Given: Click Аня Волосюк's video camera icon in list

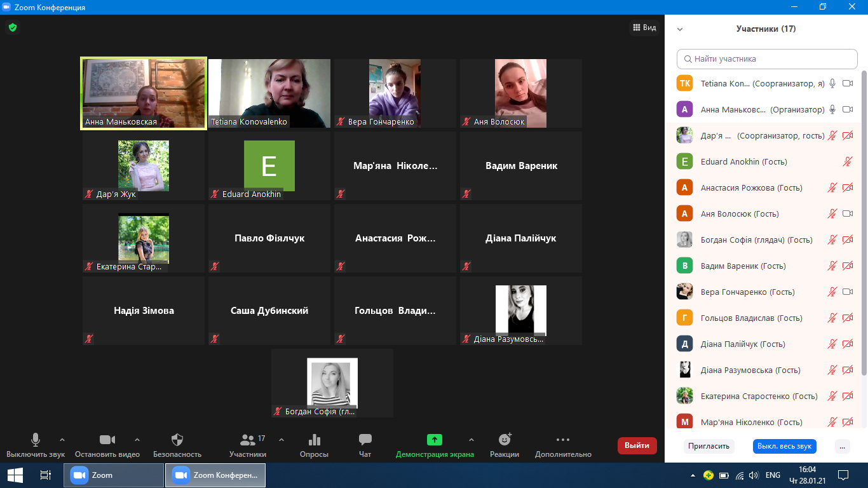Looking at the screenshot, I should pyautogui.click(x=847, y=213).
